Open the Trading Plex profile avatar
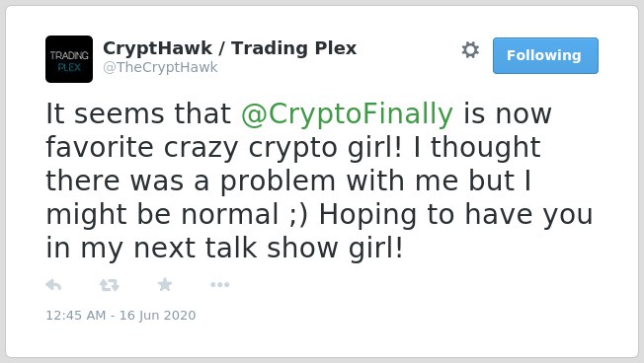 69,59
